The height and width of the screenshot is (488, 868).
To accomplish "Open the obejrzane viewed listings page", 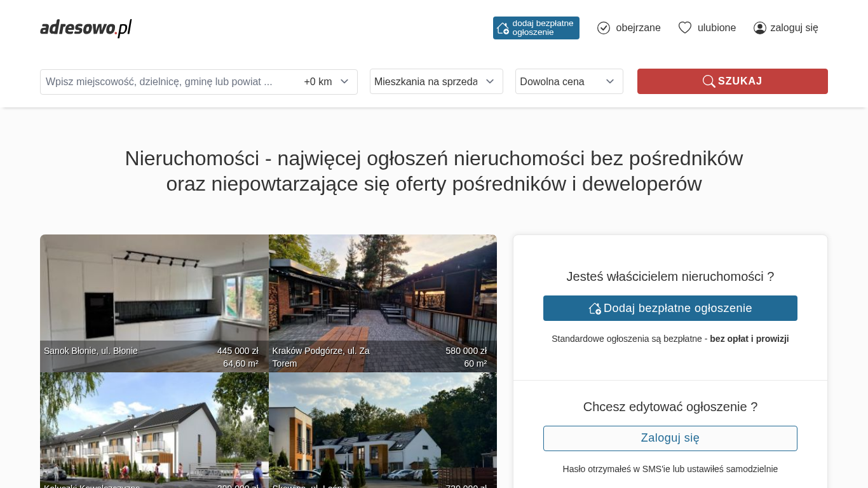I will [x=637, y=28].
